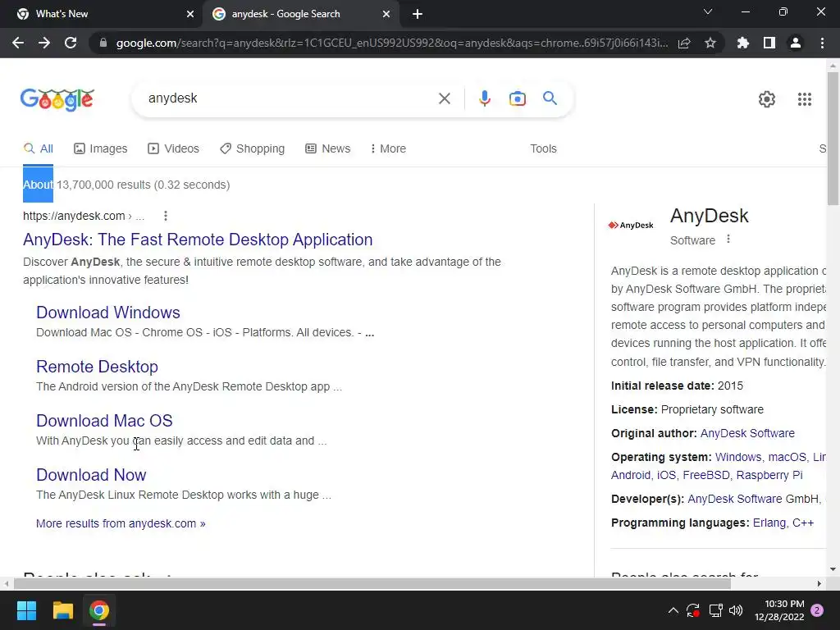Open the Google apps grid
840x630 pixels.
805,99
